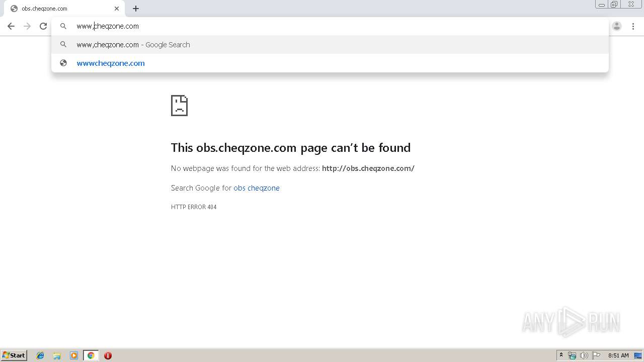The image size is (644, 362).
Task: Click the network tray icon
Action: tap(572, 355)
